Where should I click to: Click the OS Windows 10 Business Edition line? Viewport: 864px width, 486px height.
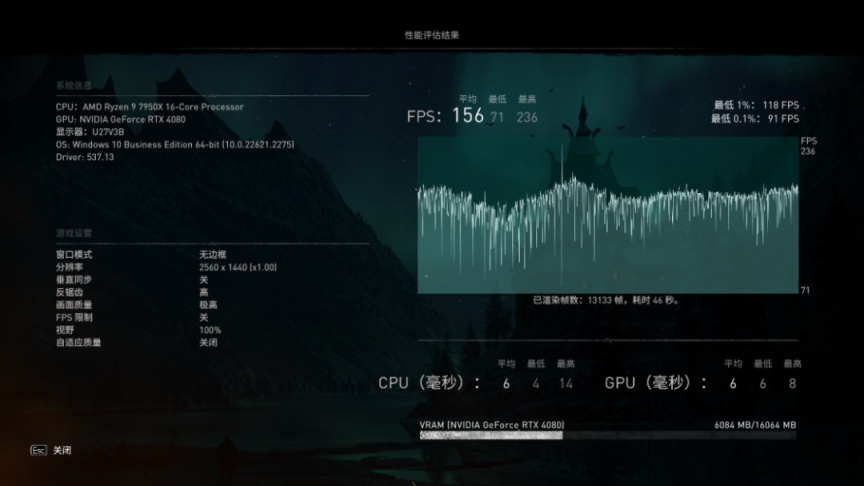[175, 144]
